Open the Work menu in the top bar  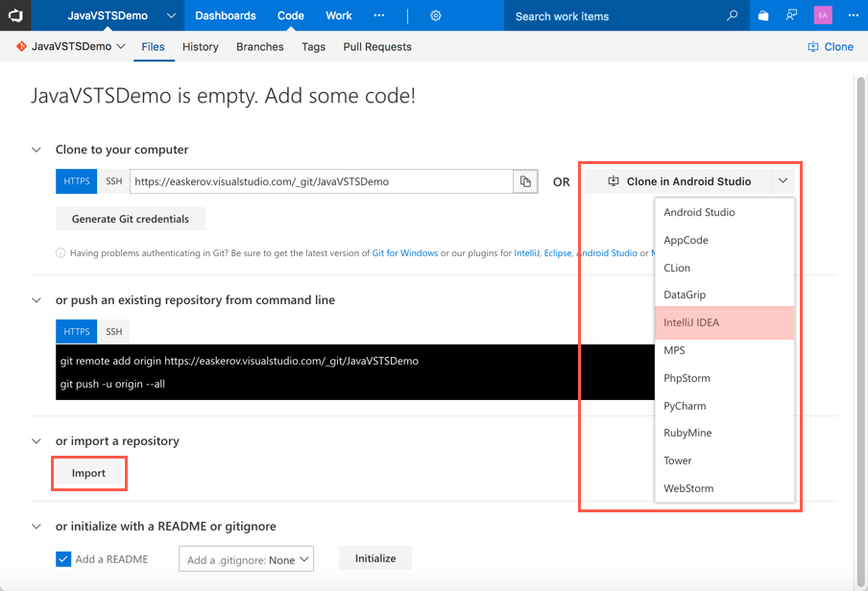[x=338, y=15]
